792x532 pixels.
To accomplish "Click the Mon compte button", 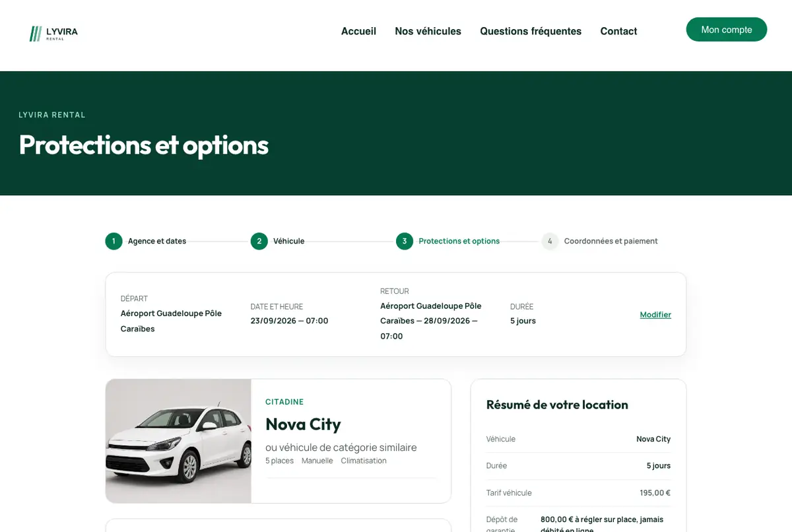I will (x=727, y=30).
